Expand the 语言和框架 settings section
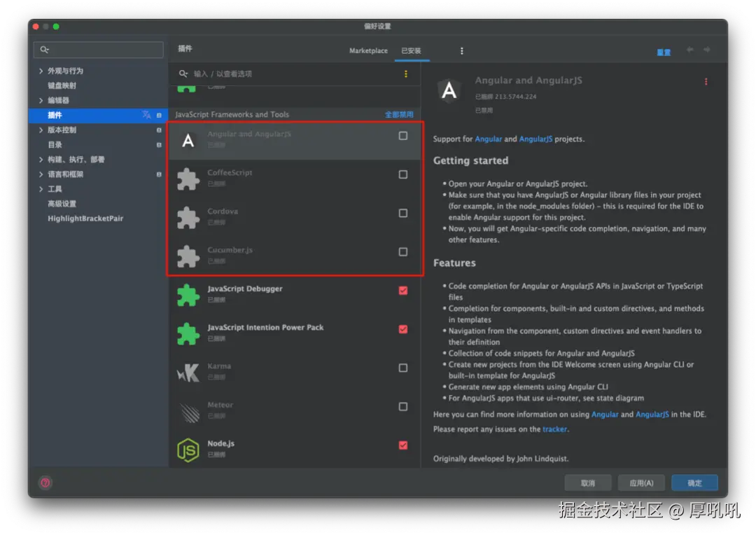 (x=41, y=174)
